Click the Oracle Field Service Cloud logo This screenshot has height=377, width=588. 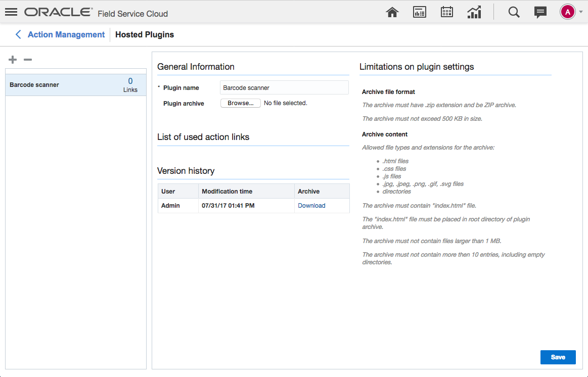tap(96, 13)
